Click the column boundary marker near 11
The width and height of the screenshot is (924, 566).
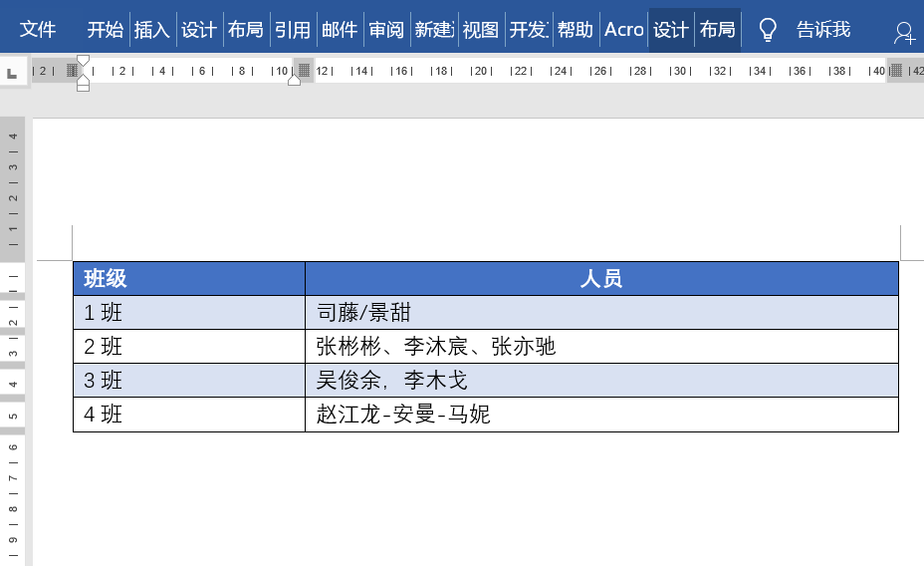coord(304,70)
